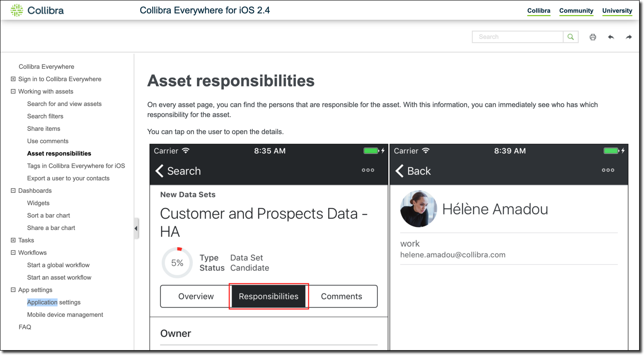Select the Responsibilities tab
This screenshot has width=644, height=355.
pyautogui.click(x=269, y=296)
